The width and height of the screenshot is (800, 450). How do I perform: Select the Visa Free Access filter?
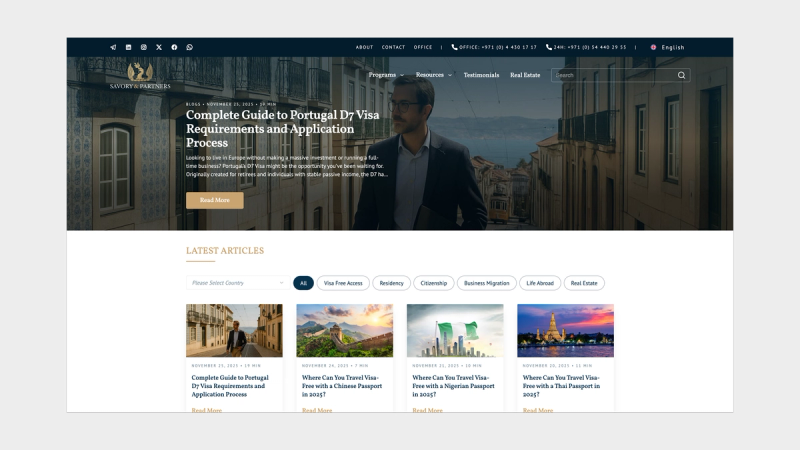[343, 283]
